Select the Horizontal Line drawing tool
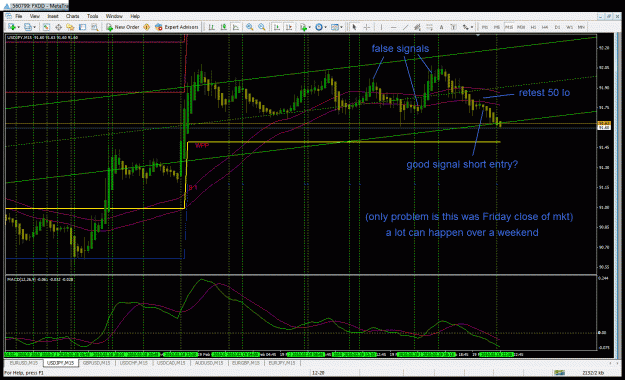The width and height of the screenshot is (625, 380). pos(393,27)
